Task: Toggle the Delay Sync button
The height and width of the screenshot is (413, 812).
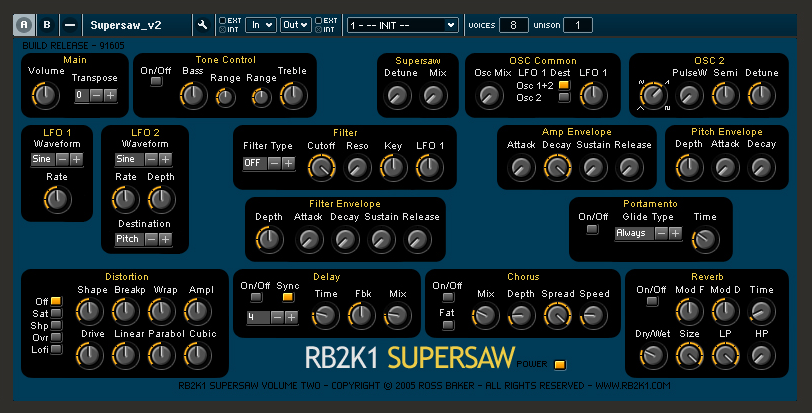Action: pos(288,297)
